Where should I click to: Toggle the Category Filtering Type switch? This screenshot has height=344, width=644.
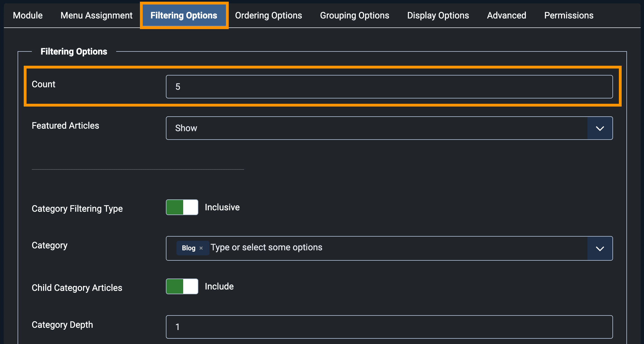click(182, 207)
